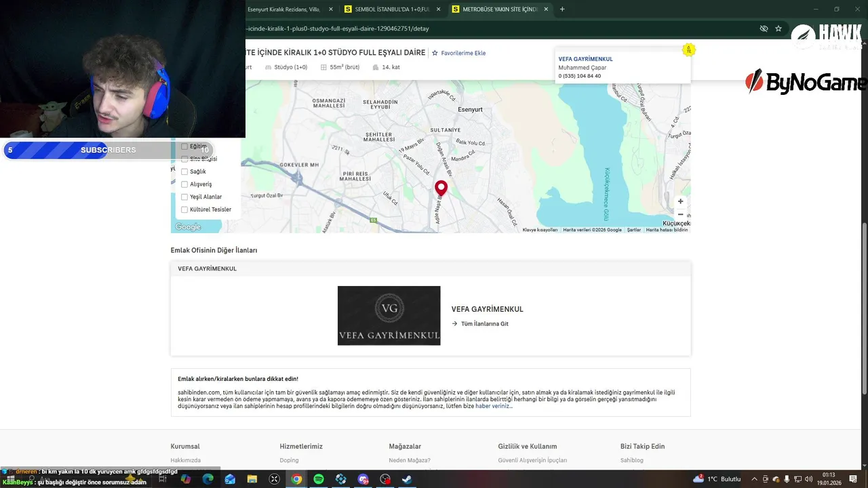868x488 pixels.
Task: Click the browser address bar URL
Action: click(x=337, y=28)
